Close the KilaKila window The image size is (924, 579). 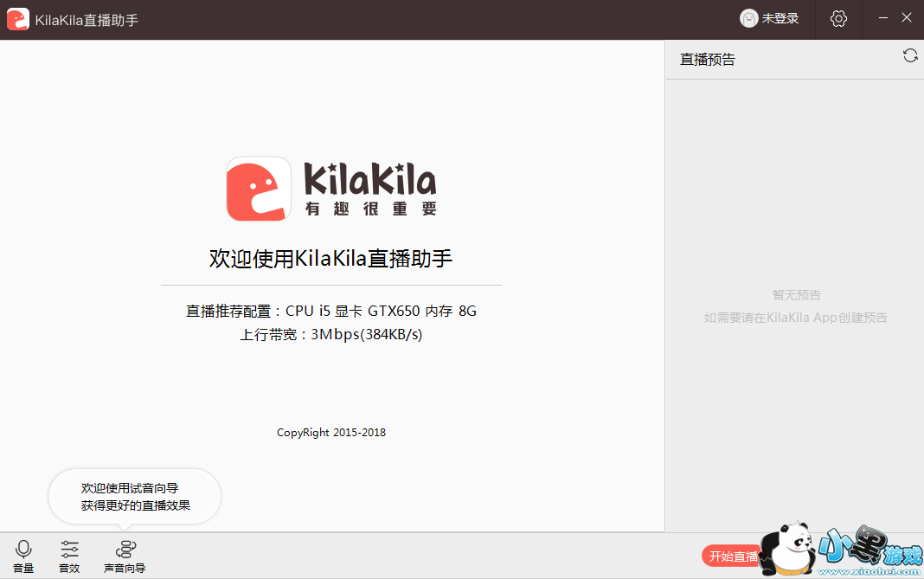pyautogui.click(x=907, y=18)
